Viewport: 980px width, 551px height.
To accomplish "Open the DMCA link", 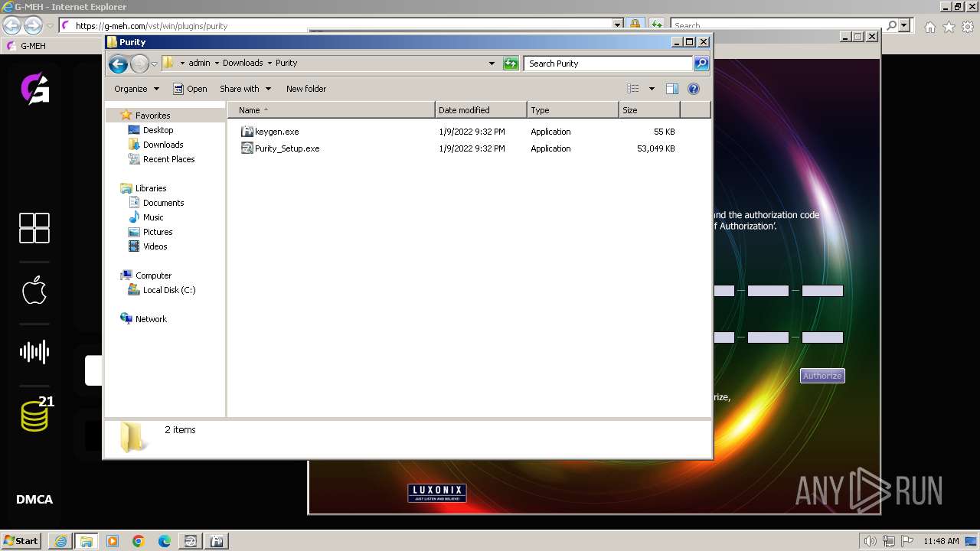I will pyautogui.click(x=34, y=500).
